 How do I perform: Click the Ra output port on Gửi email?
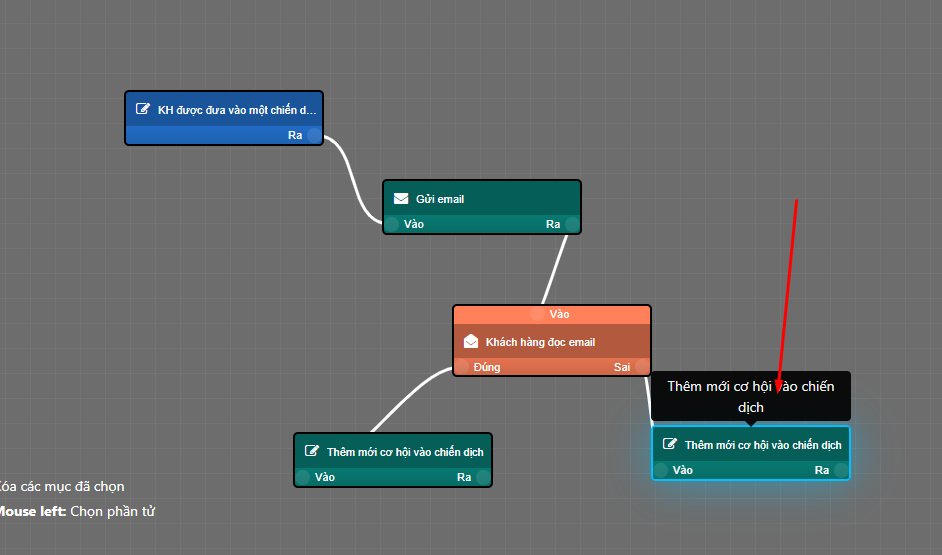(572, 224)
